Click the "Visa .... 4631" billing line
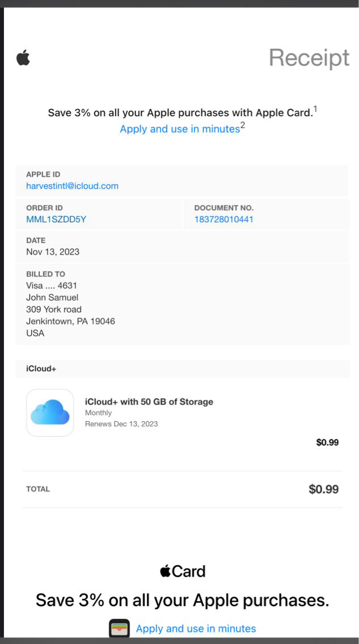The image size is (359, 644). click(52, 286)
